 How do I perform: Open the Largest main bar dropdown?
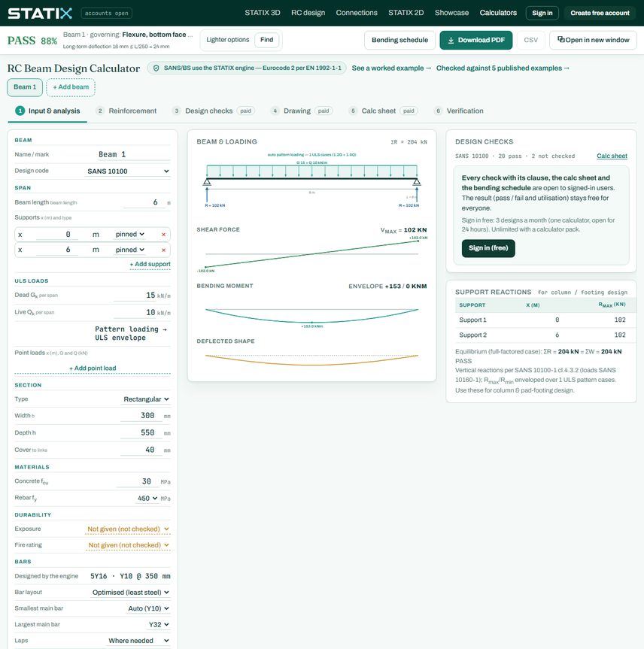click(159, 625)
